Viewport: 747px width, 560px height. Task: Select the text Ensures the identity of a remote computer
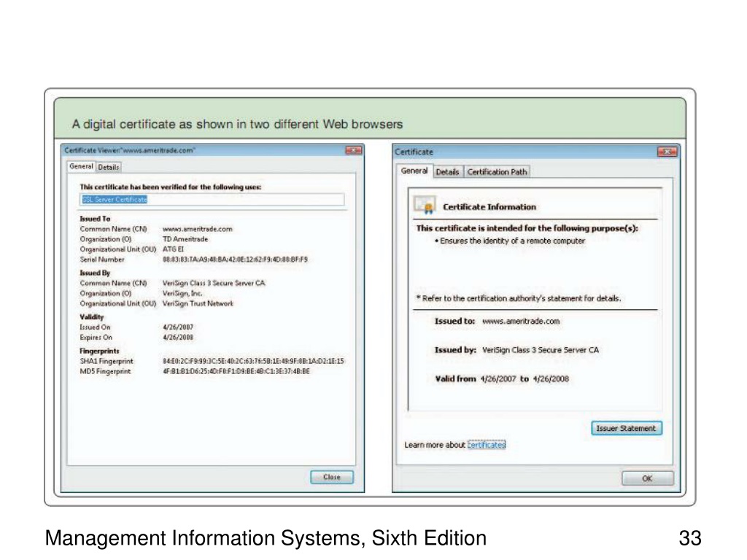[512, 241]
